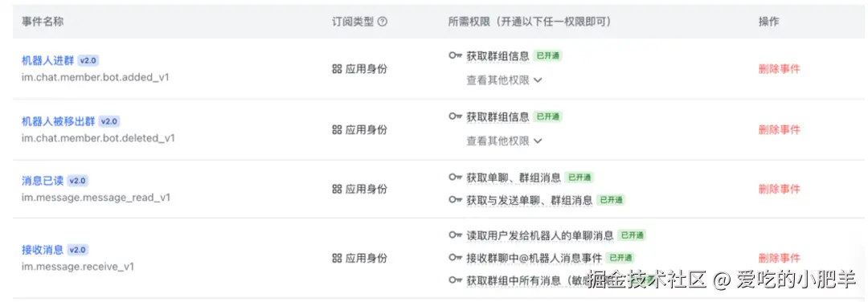Click the chevron next to 查看其他权限 in second row
Image resolution: width=868 pixels, height=302 pixels.
pos(537,141)
